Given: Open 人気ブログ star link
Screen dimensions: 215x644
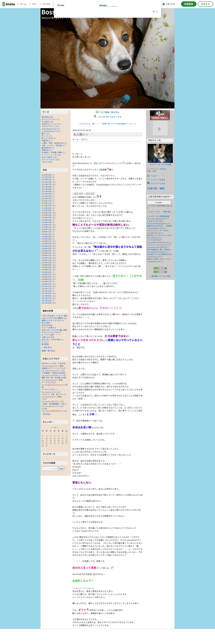Looking at the screenshot, I should pos(169,4).
